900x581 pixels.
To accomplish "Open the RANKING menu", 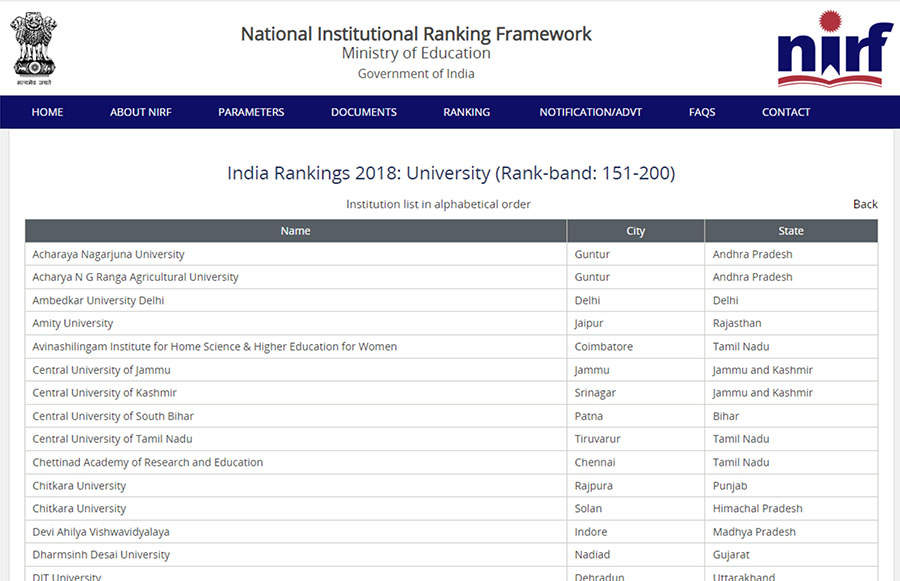I will [467, 112].
